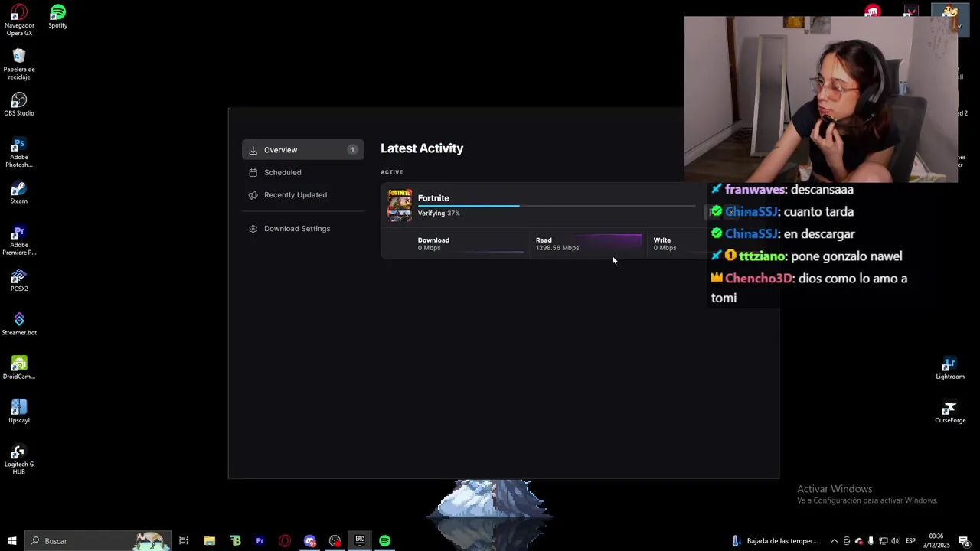Click the Write speed 0 Mbps readout

[665, 248]
